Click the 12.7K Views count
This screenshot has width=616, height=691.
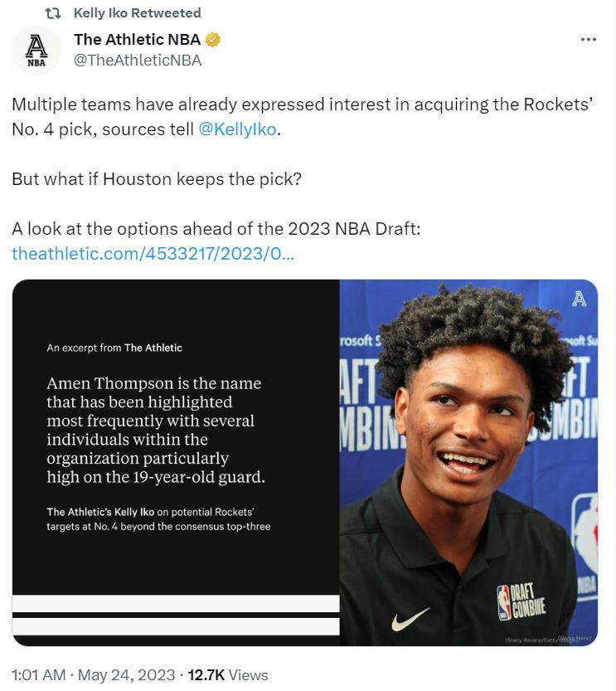[228, 675]
